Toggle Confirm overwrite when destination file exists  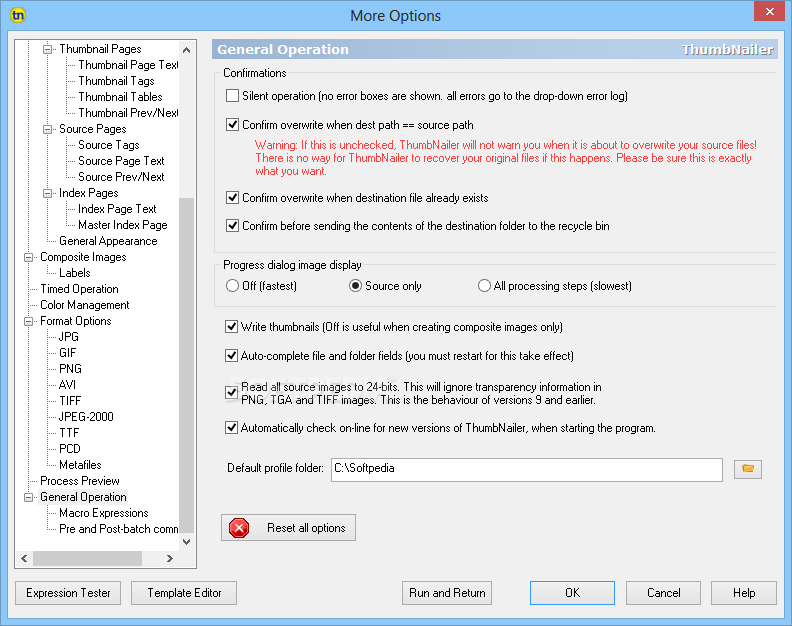232,197
